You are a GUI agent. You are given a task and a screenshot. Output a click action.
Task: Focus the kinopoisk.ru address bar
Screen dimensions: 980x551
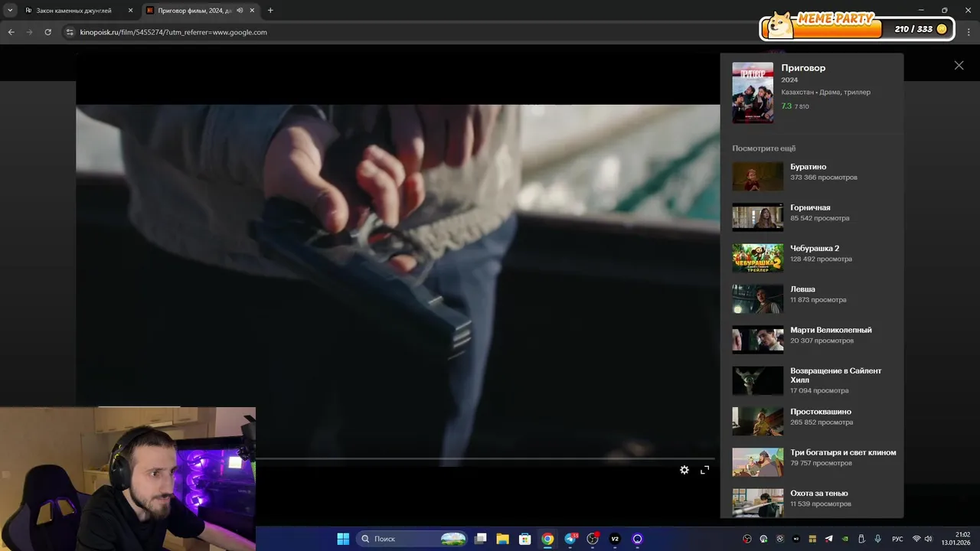[x=173, y=32]
